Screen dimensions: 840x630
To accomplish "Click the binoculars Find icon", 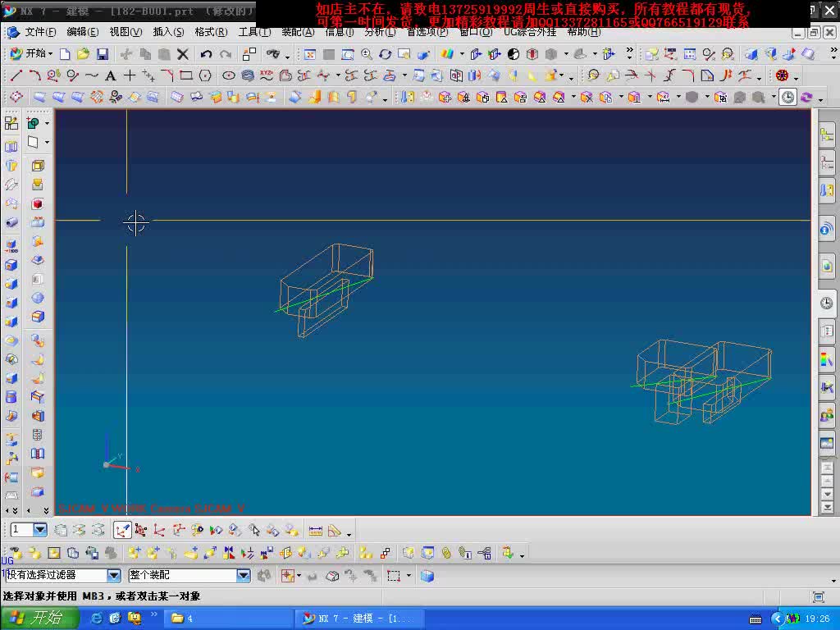I will pyautogui.click(x=273, y=54).
